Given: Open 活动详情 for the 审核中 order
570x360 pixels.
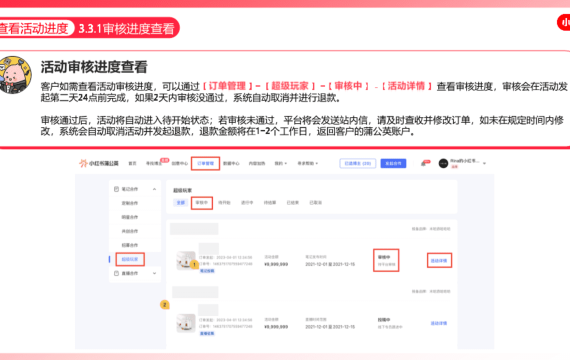Looking at the screenshot, I should point(439,261).
